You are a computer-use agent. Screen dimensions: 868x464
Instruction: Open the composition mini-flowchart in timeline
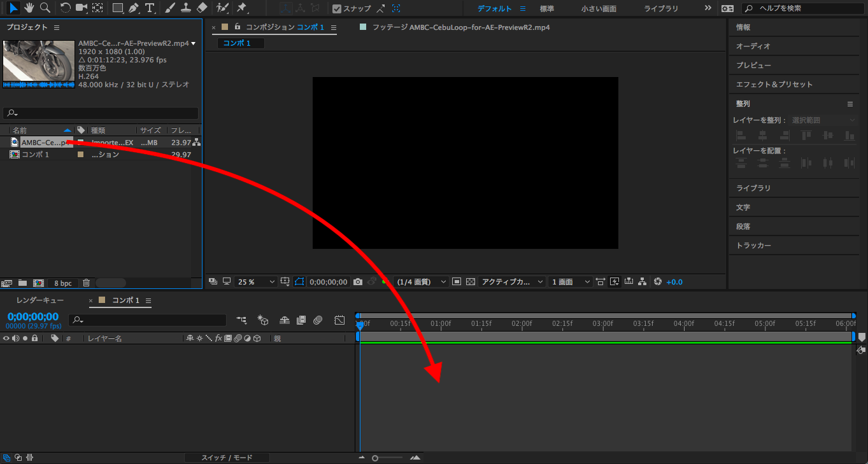[x=241, y=320]
